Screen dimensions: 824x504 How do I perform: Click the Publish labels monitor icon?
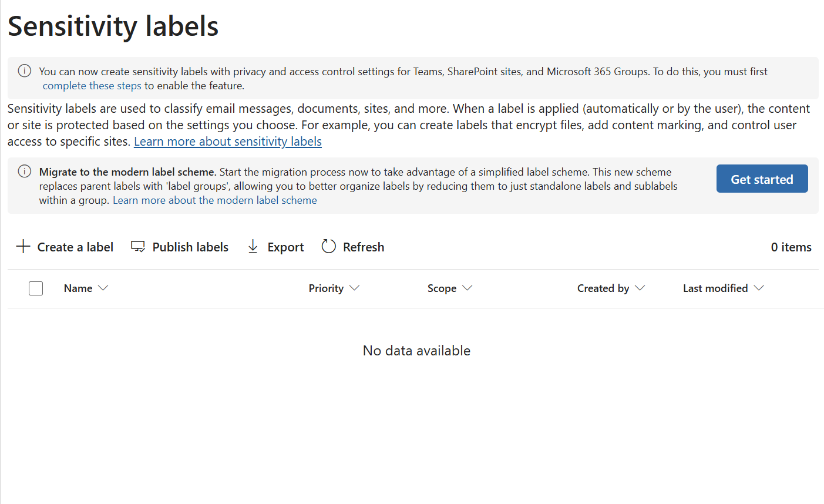pyautogui.click(x=138, y=247)
